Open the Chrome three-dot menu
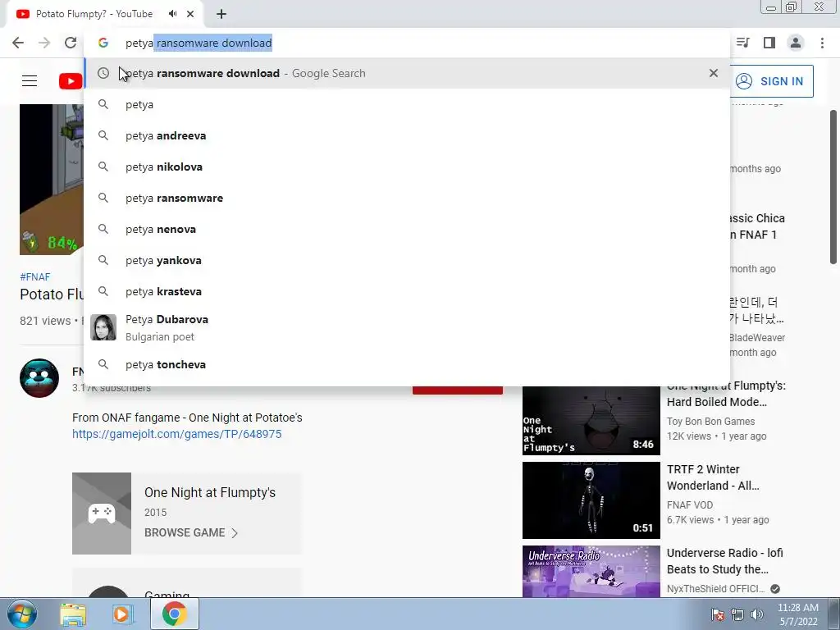This screenshot has height=630, width=840. (x=822, y=43)
